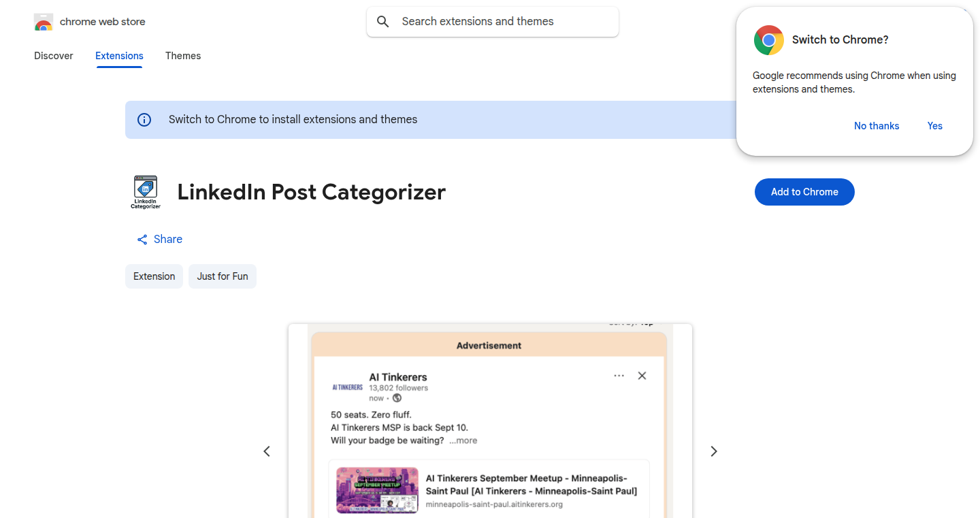Focus the 'Search extensions and themes' field

pyautogui.click(x=493, y=22)
